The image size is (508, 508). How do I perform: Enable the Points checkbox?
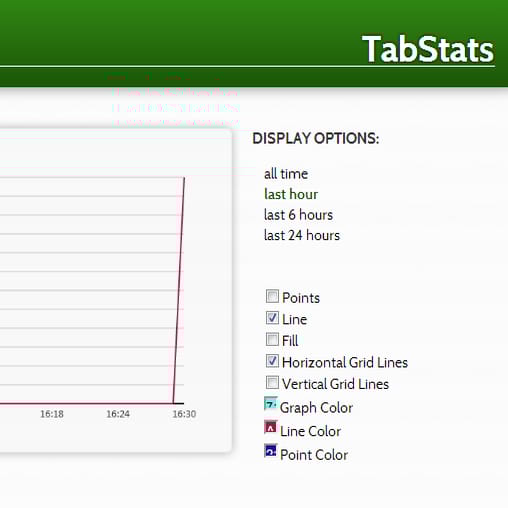[272, 296]
